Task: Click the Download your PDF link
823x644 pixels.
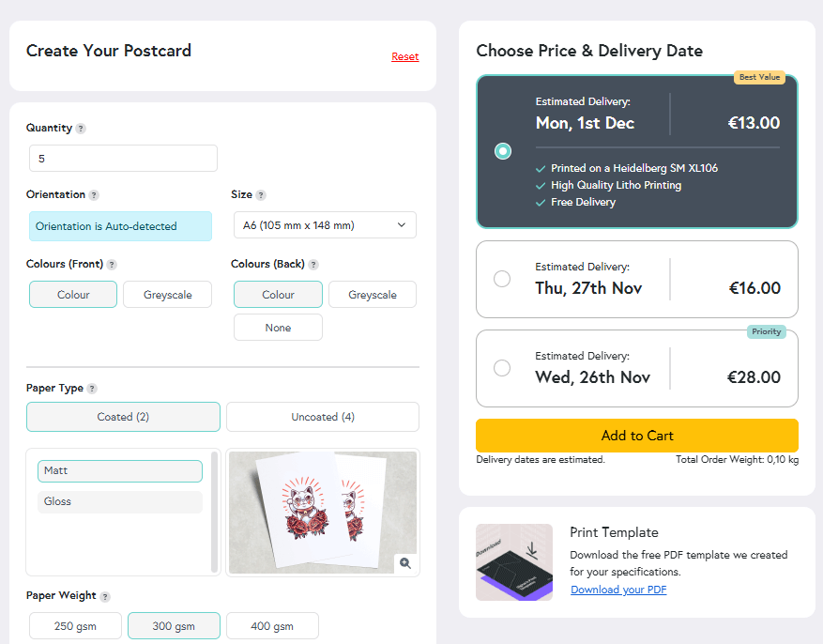Action: click(x=617, y=590)
